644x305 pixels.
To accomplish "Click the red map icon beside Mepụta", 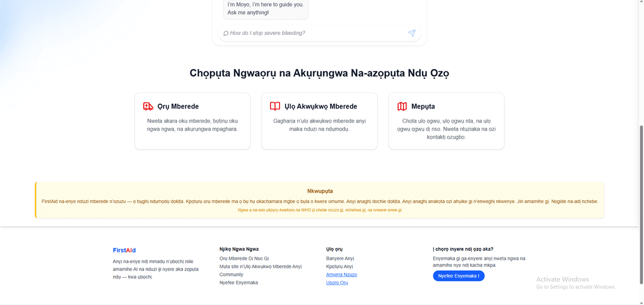I will point(402,106).
